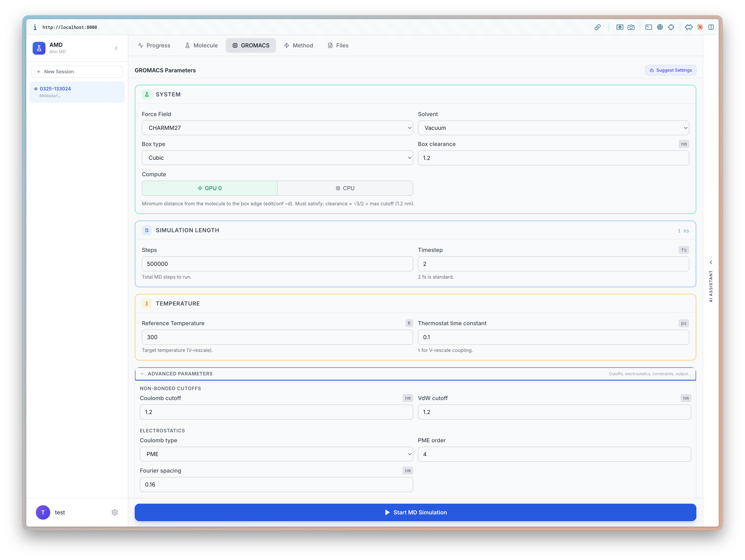Click the Temperature thermometer icon
This screenshot has width=745, height=560.
[x=147, y=303]
